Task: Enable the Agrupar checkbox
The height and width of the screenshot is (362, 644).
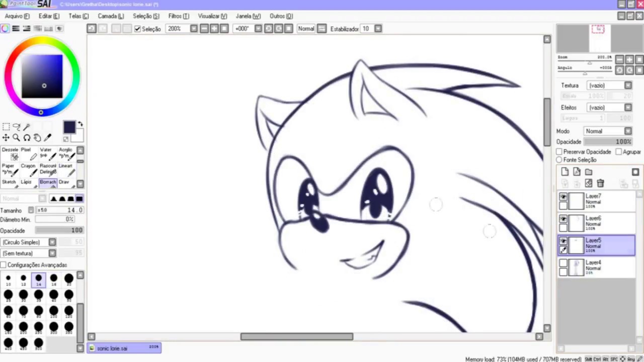Action: coord(618,152)
